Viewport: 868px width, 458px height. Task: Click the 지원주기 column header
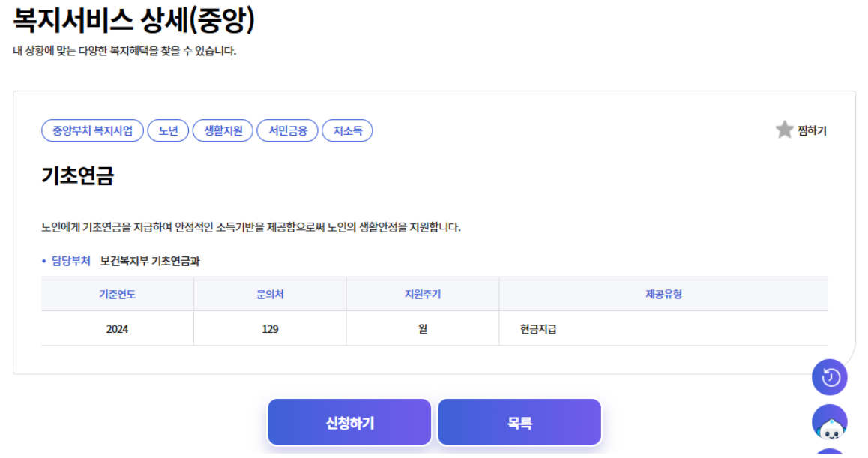pos(422,293)
